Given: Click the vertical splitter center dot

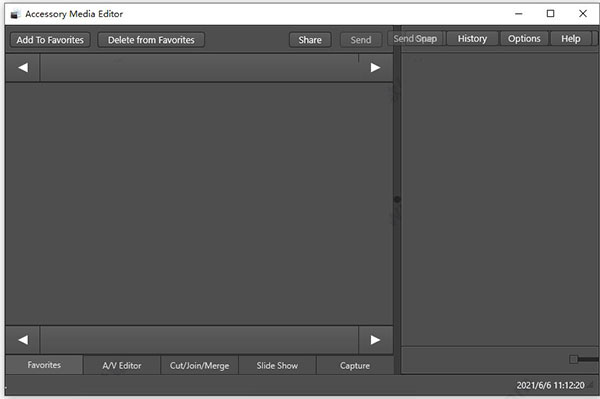Looking at the screenshot, I should point(397,199).
